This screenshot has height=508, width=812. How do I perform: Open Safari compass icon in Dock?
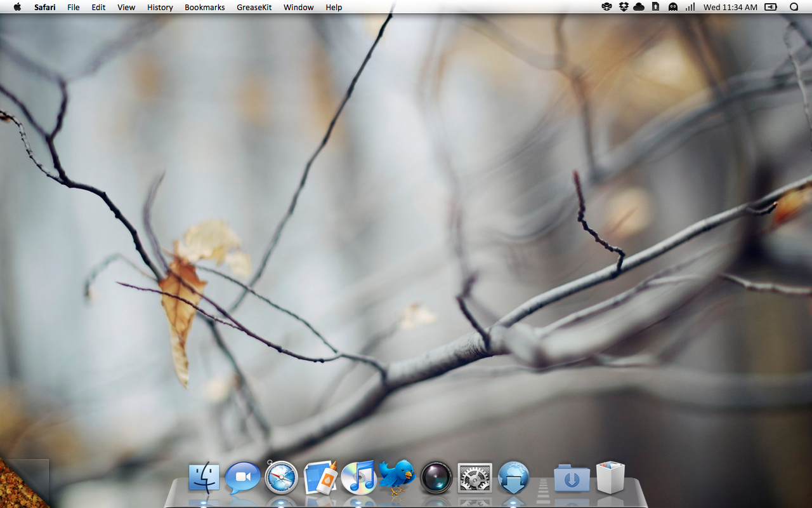pos(281,477)
